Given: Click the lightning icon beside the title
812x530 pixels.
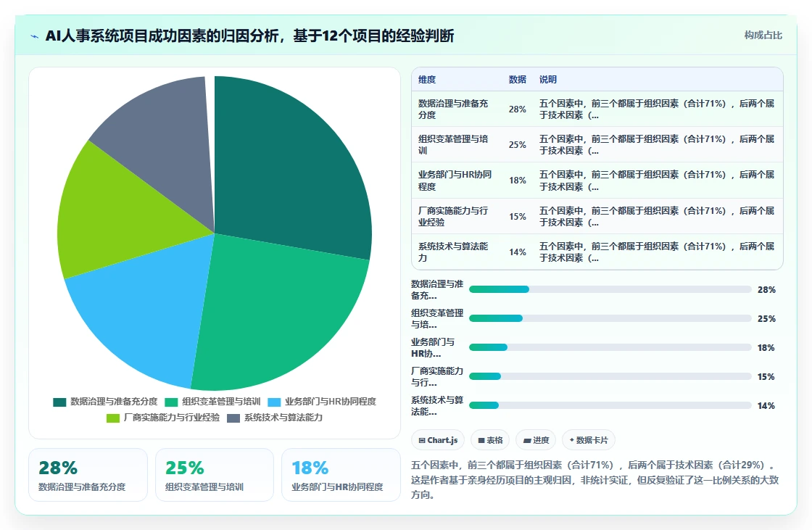Looking at the screenshot, I should pyautogui.click(x=35, y=36).
